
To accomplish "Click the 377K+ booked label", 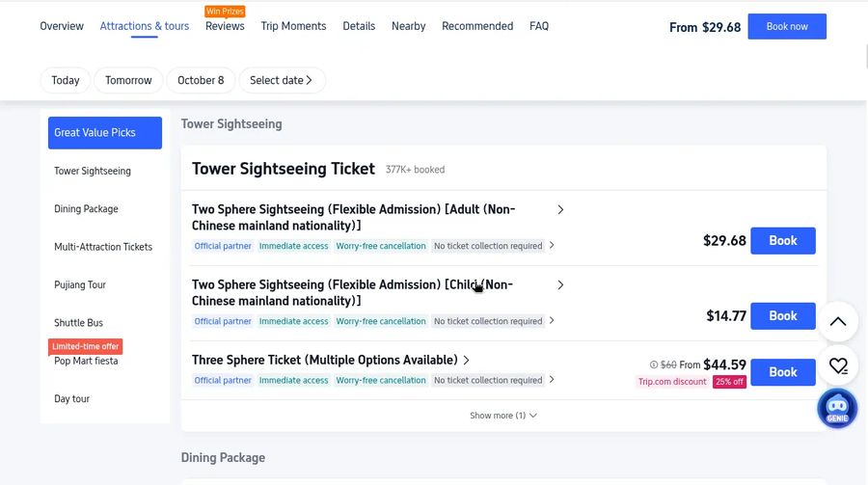I will point(415,170).
